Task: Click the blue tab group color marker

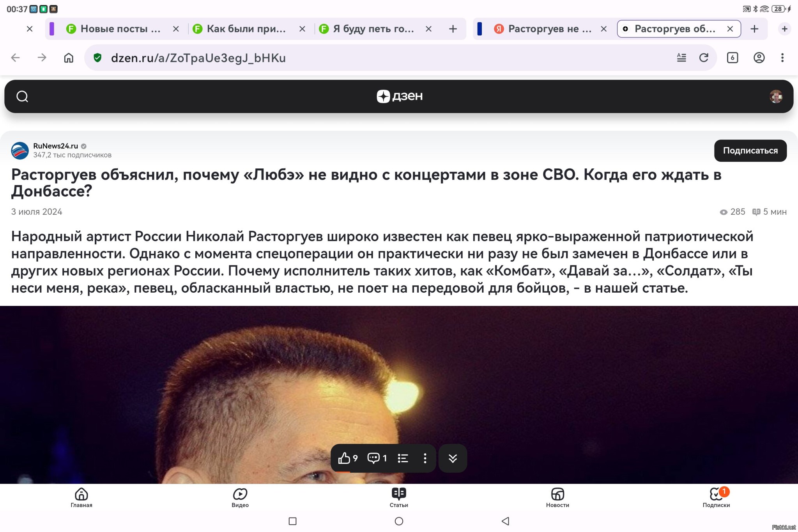Action: [x=480, y=29]
